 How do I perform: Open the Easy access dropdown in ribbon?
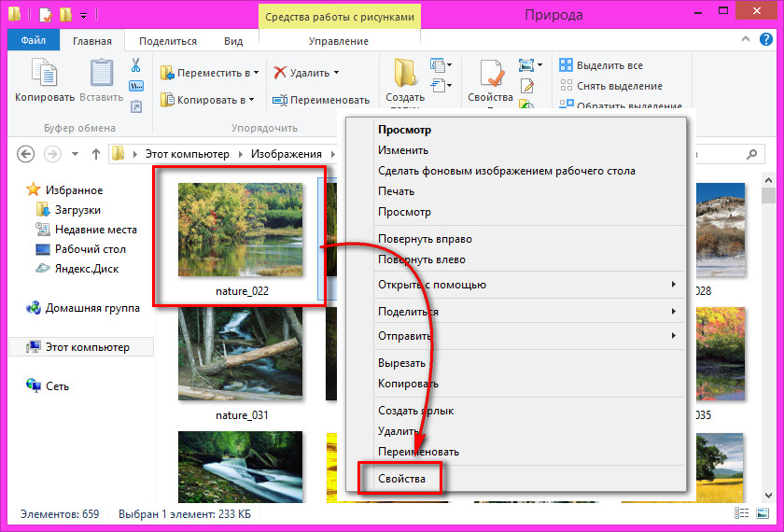(441, 86)
